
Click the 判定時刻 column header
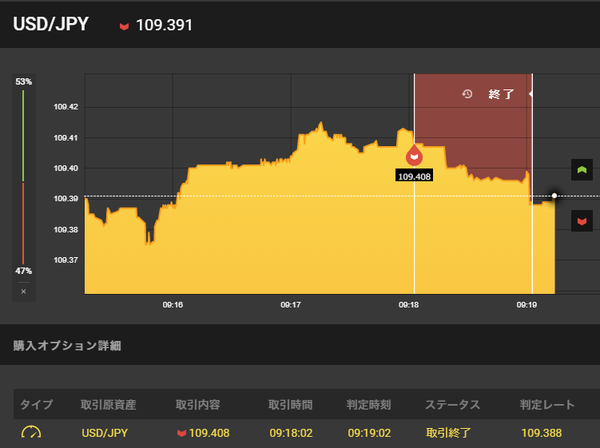click(369, 404)
